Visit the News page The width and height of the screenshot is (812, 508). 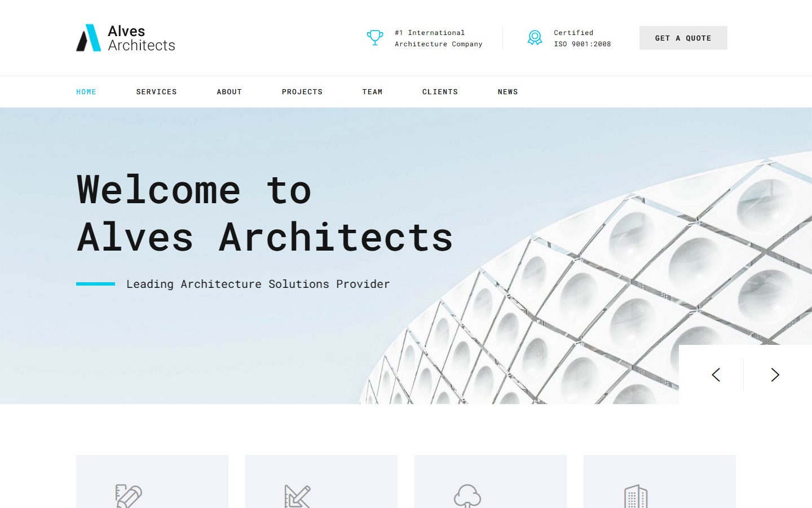[508, 91]
